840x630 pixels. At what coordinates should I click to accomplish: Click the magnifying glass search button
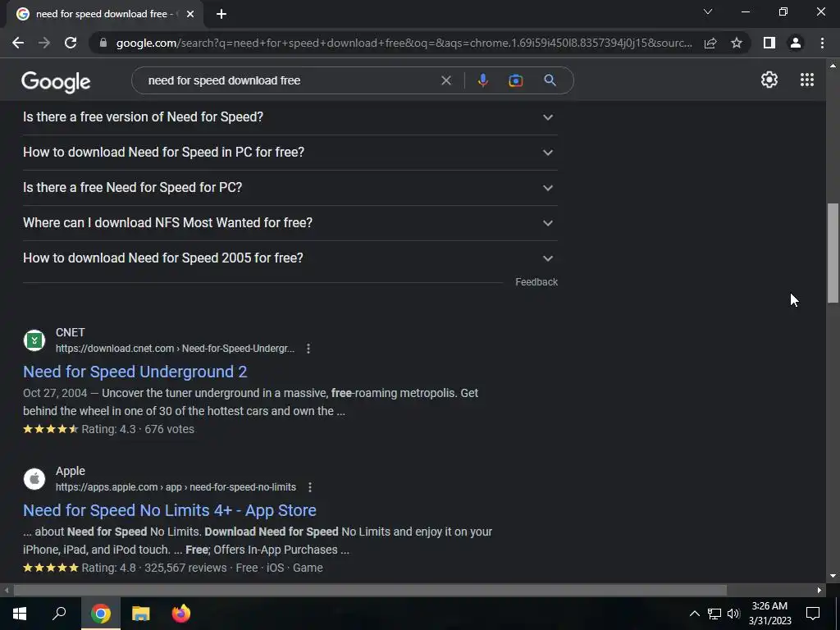pos(550,80)
